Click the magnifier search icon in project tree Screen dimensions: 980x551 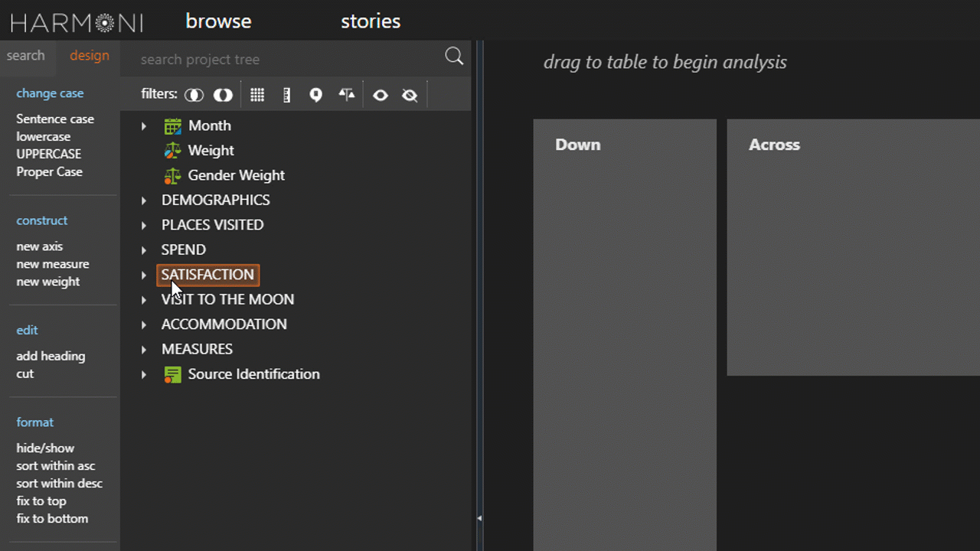tap(454, 56)
